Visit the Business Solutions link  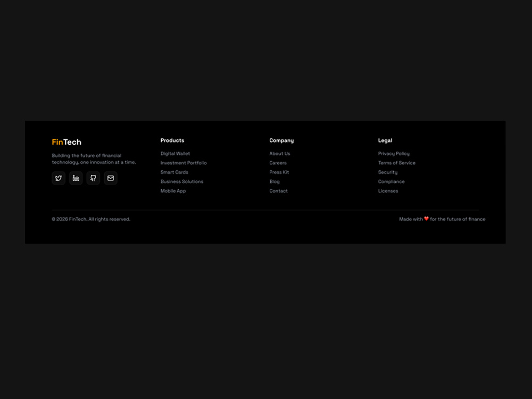(182, 181)
